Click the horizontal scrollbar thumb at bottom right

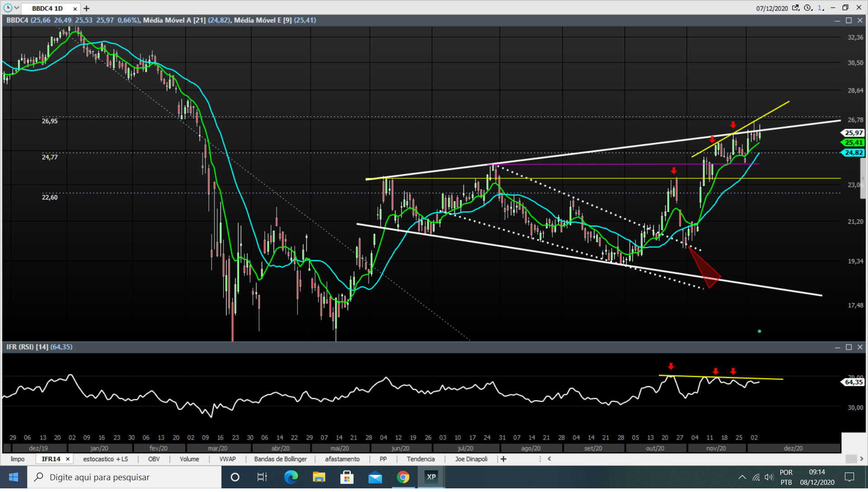(851, 459)
